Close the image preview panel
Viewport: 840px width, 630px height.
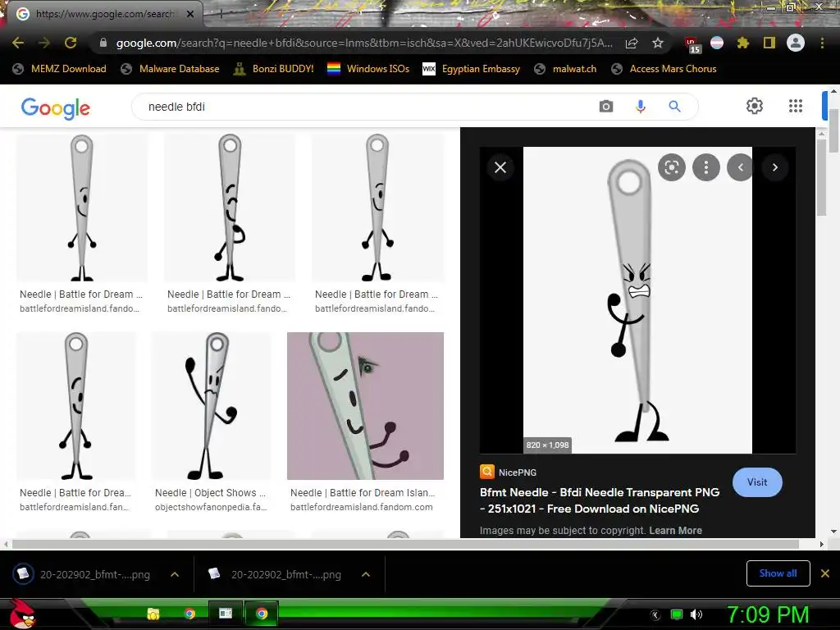click(x=500, y=167)
